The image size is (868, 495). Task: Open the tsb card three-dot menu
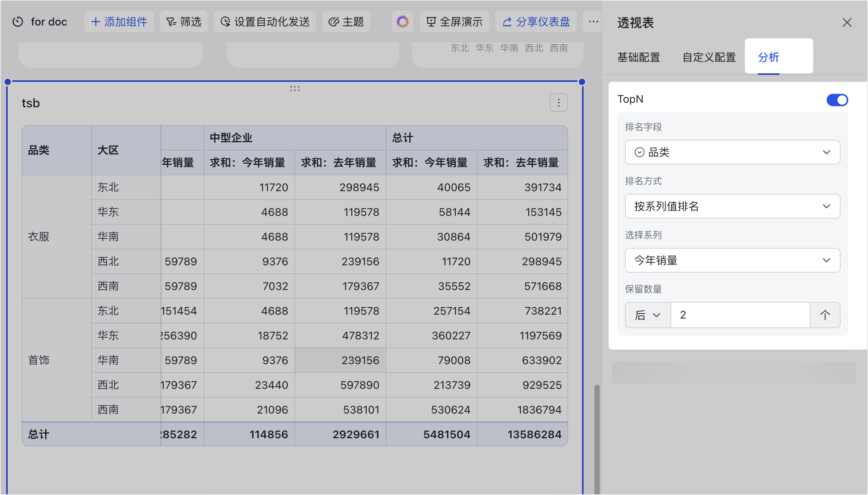point(558,103)
